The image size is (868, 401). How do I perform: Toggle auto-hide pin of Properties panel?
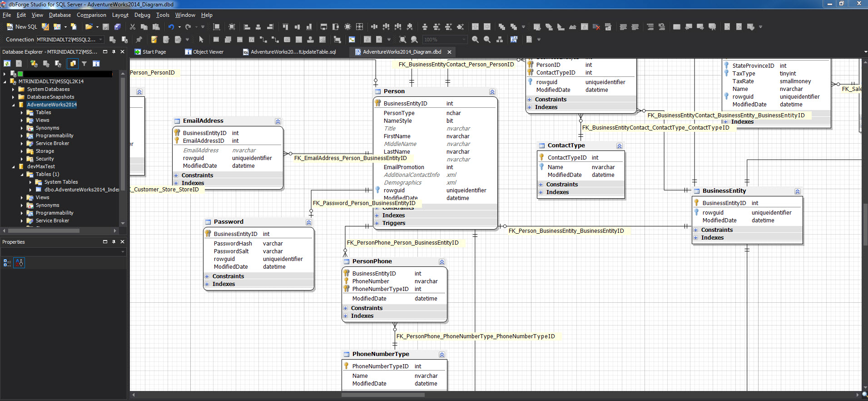click(114, 242)
